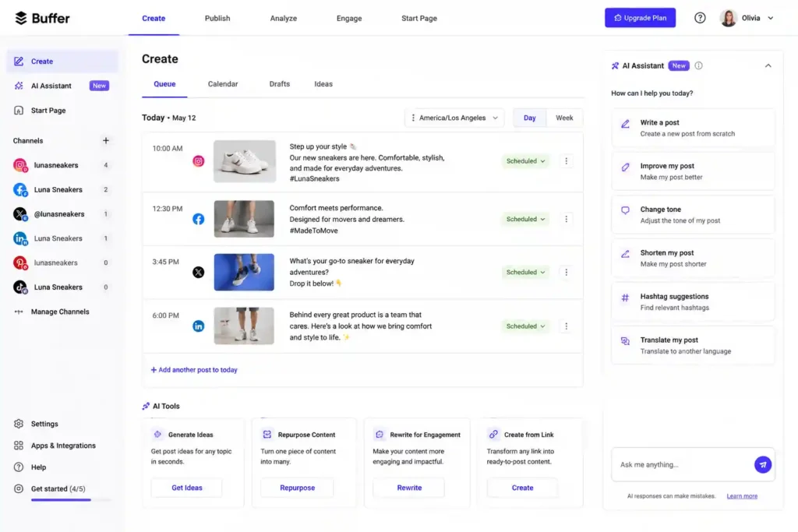Open more options for 10:00 AM post
798x532 pixels.
[566, 161]
